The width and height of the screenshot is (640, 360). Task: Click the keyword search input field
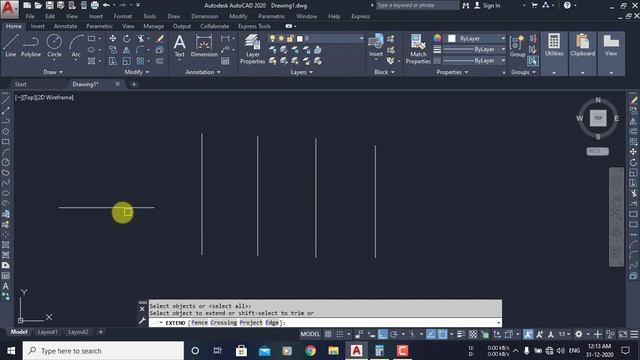(417, 5)
